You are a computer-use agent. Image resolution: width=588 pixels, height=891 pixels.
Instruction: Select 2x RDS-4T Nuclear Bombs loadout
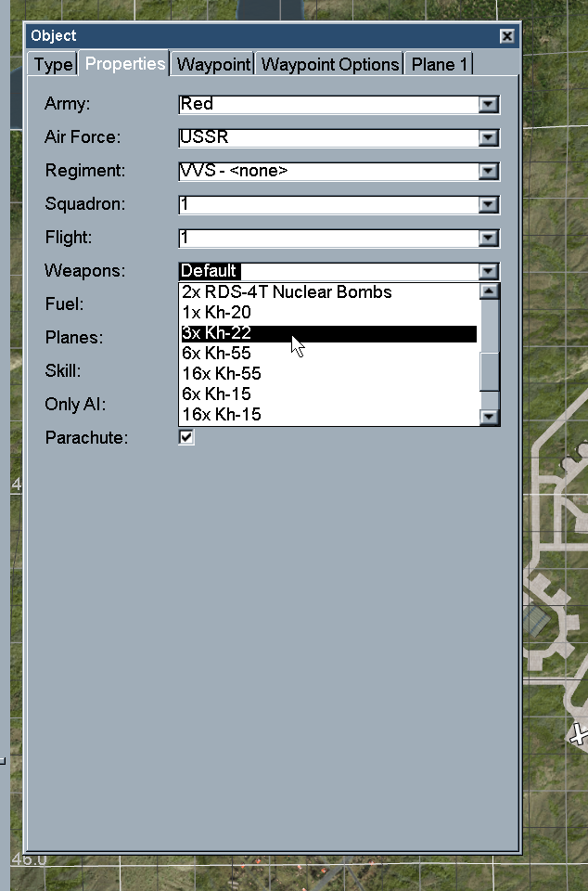pyautogui.click(x=329, y=292)
